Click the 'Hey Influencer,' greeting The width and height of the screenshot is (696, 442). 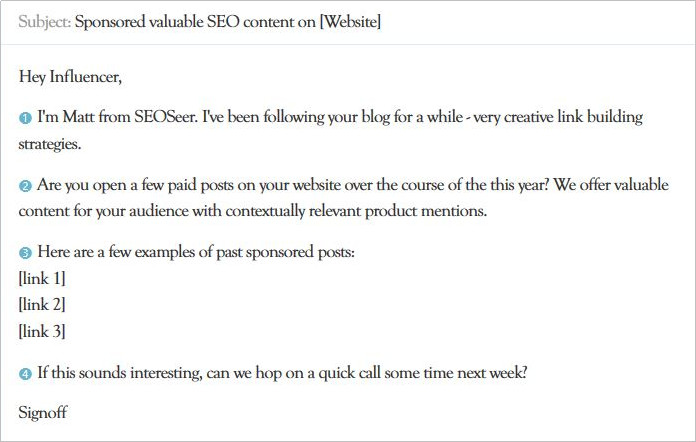[x=70, y=77]
